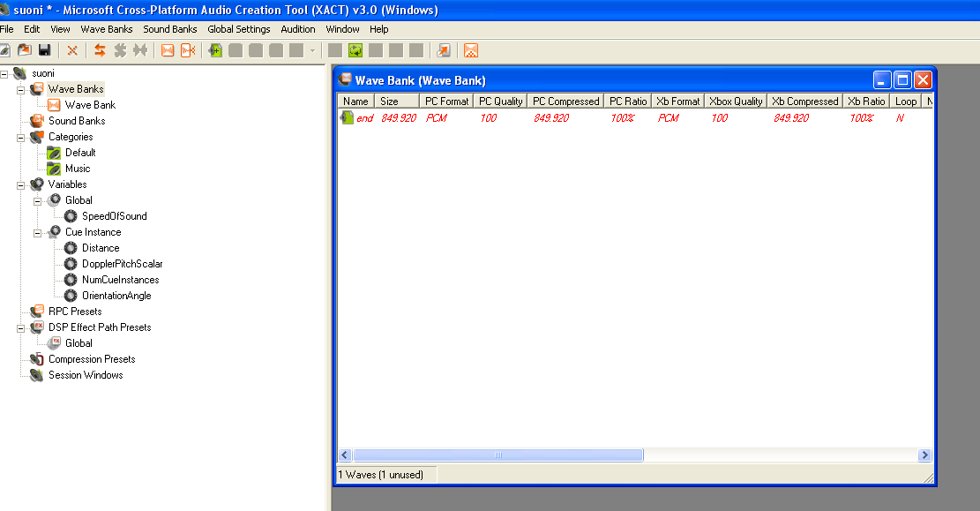Open a project with the folder toolbar icon
Image resolution: width=980 pixels, height=511 pixels.
point(25,50)
